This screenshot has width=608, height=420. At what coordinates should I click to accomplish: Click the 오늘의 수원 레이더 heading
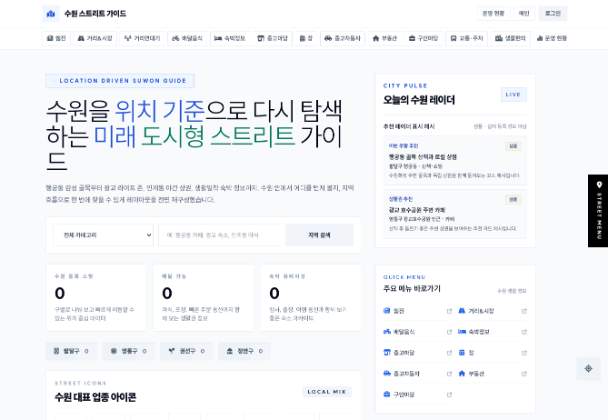[x=419, y=100]
